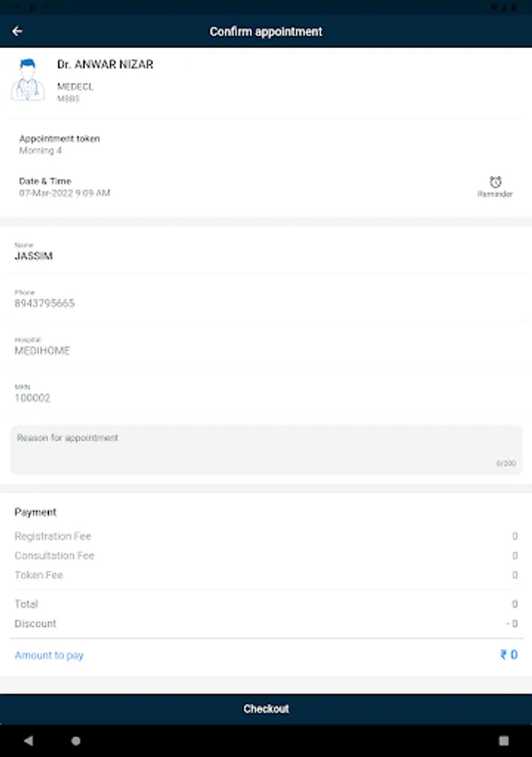The height and width of the screenshot is (757, 532).
Task: Tap the Date & Time entry 07-Mar-2022
Action: tap(65, 193)
